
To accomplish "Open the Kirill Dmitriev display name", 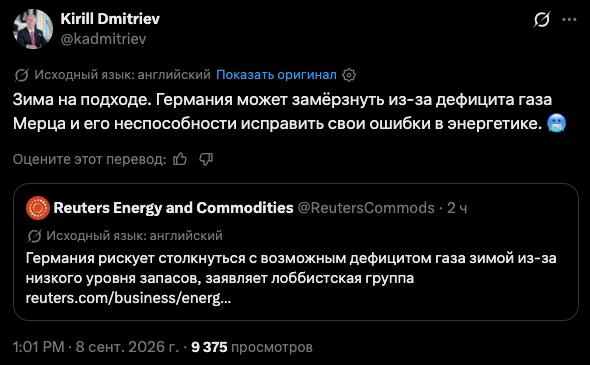I will (110, 19).
